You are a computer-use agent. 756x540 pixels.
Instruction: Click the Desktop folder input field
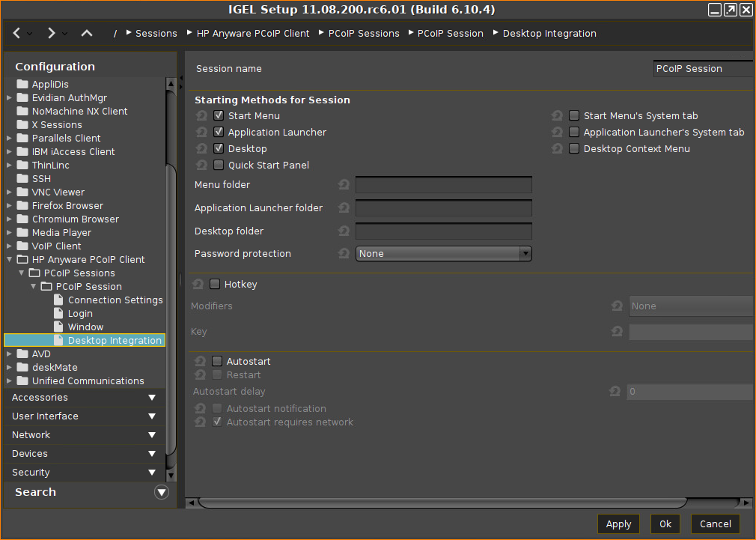point(443,231)
